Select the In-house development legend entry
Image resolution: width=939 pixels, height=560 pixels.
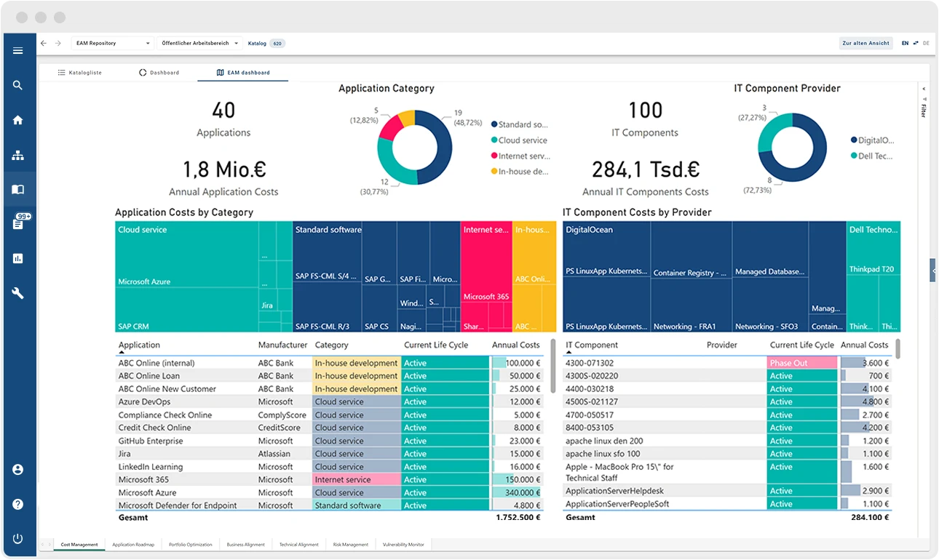(520, 172)
